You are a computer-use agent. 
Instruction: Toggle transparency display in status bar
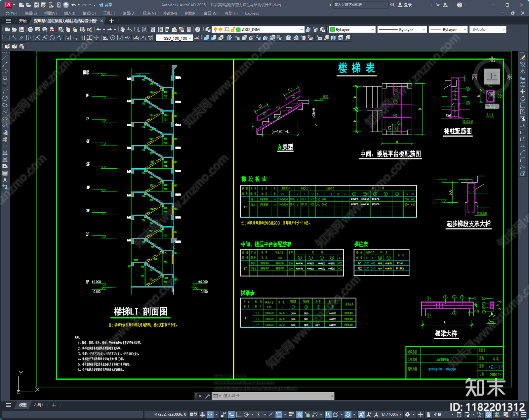point(299,414)
